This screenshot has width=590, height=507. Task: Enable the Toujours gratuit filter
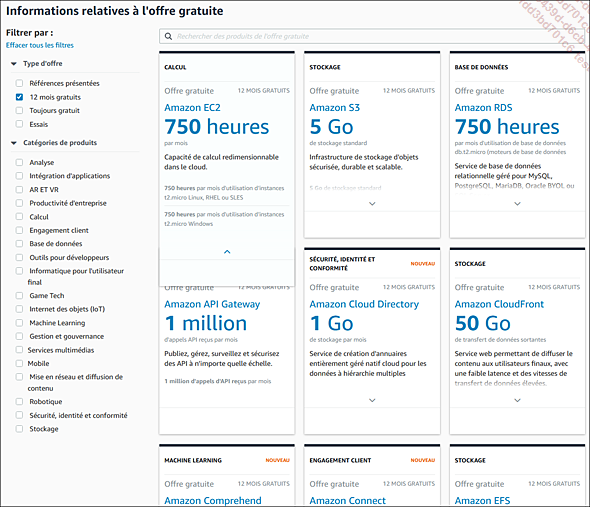tap(19, 110)
